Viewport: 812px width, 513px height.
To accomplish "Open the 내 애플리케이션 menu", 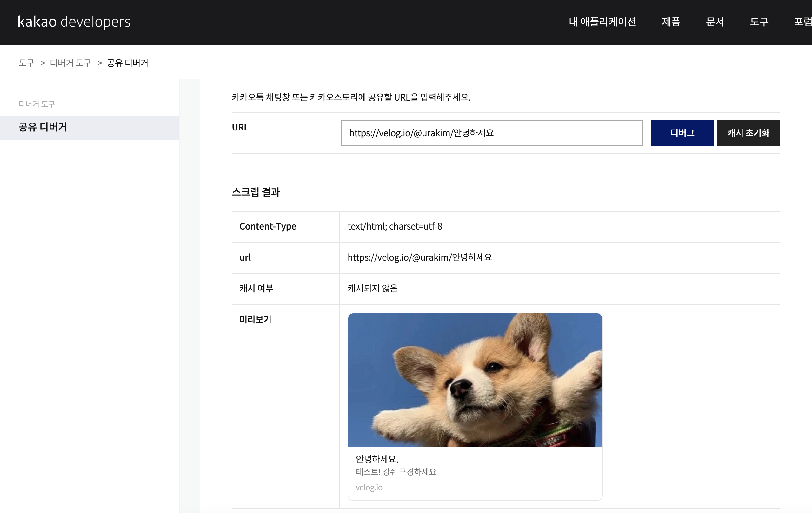I will (602, 22).
